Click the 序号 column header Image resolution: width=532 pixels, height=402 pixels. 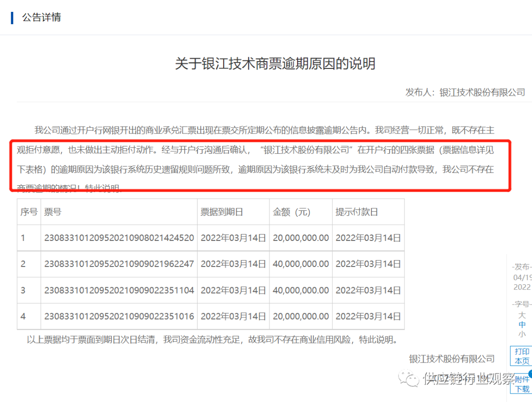point(29,212)
